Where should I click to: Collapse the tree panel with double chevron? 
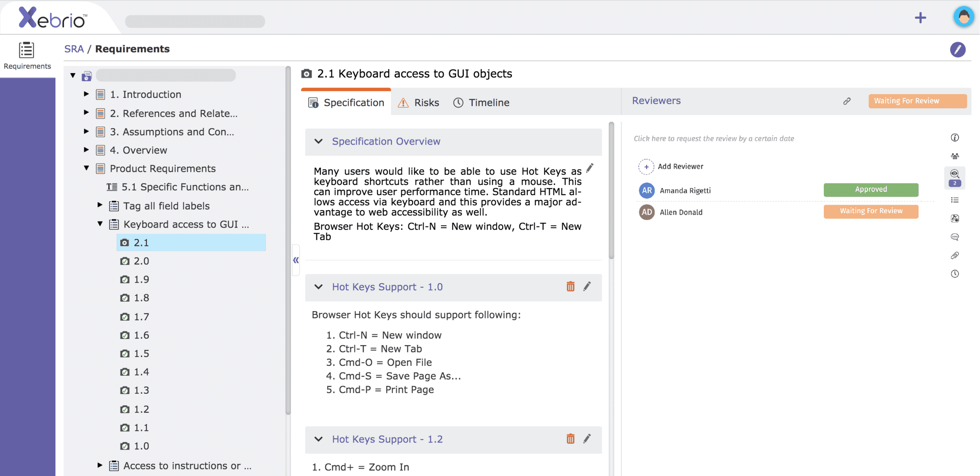tap(296, 260)
